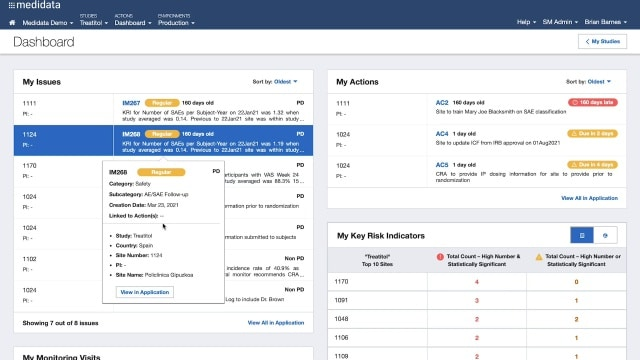Open the Medidata Demo dropdown
This screenshot has height=360, width=640.
(x=48, y=23)
